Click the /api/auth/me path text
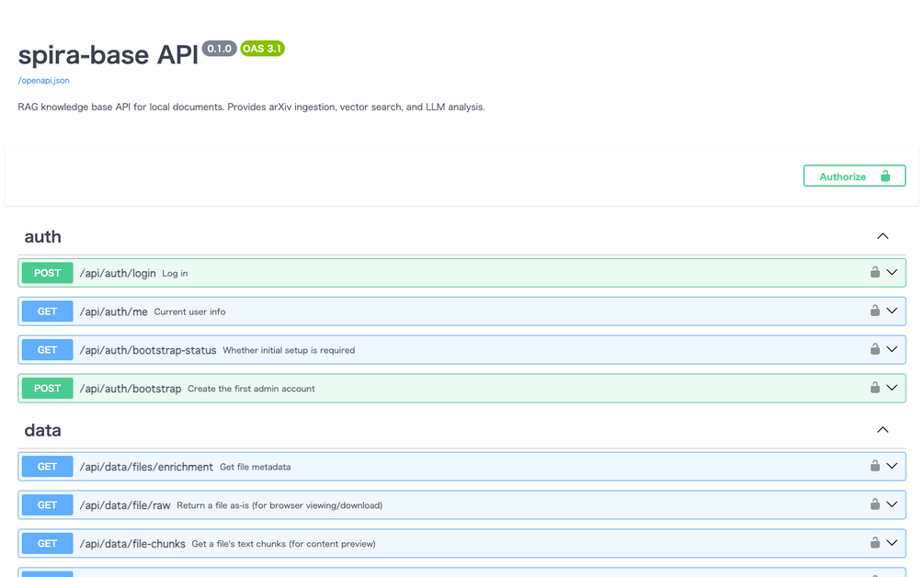924x577 pixels. (114, 311)
